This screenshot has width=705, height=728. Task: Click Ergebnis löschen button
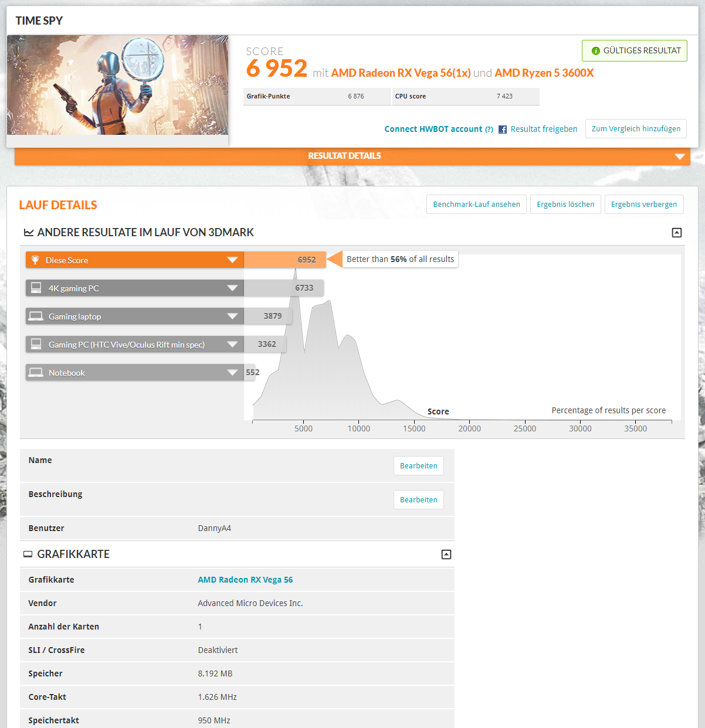point(565,204)
